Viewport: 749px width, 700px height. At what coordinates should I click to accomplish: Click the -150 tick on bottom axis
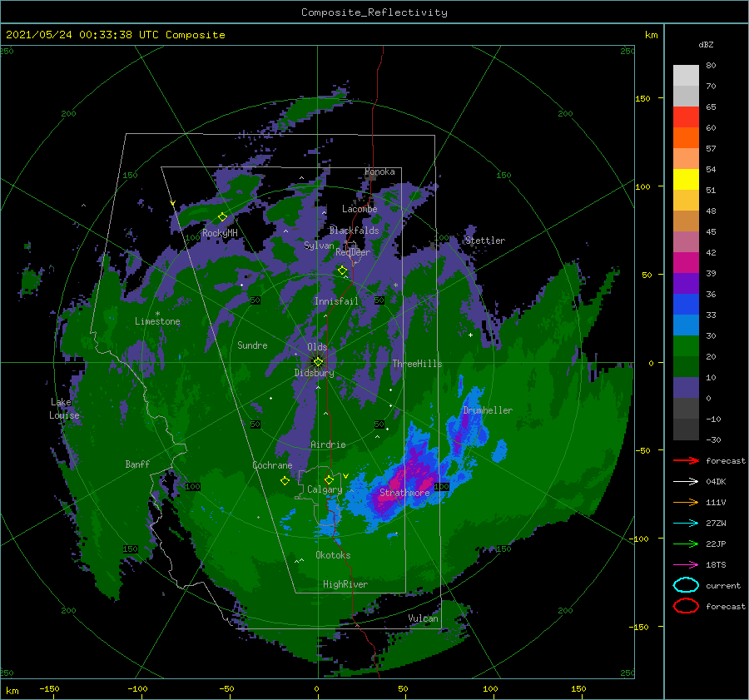[49, 689]
